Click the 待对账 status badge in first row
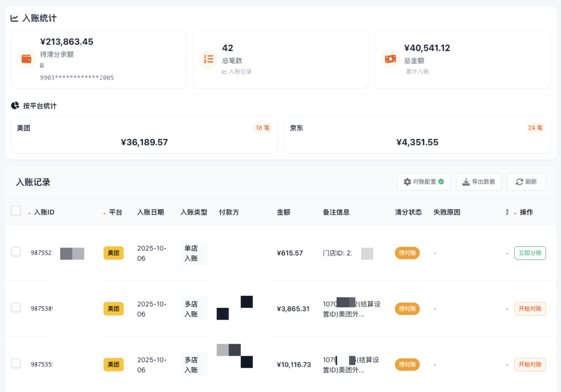Screen dimensions: 561x392 point(407,253)
